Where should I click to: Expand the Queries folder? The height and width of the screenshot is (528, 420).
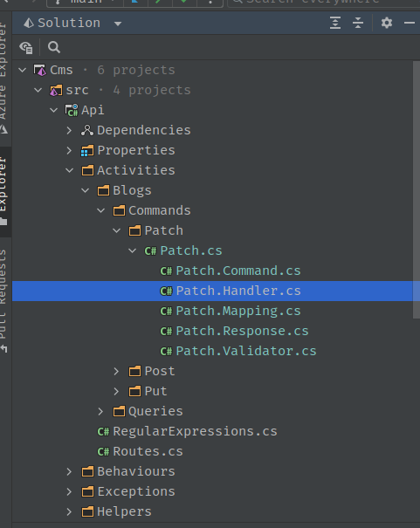click(x=100, y=411)
